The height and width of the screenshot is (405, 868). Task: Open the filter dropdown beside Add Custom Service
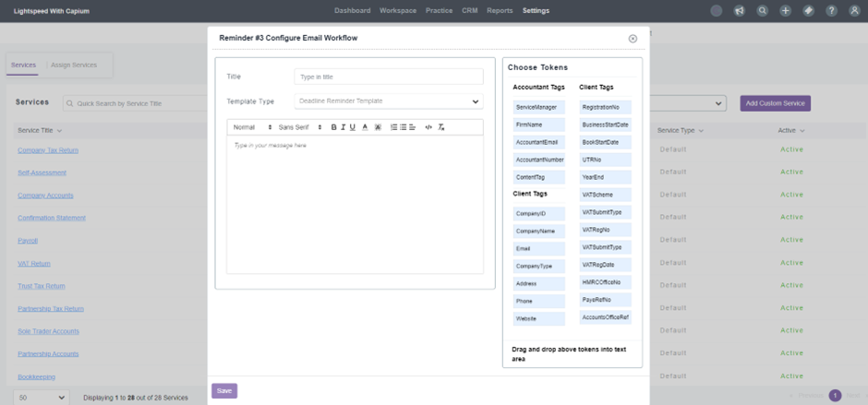tap(688, 103)
